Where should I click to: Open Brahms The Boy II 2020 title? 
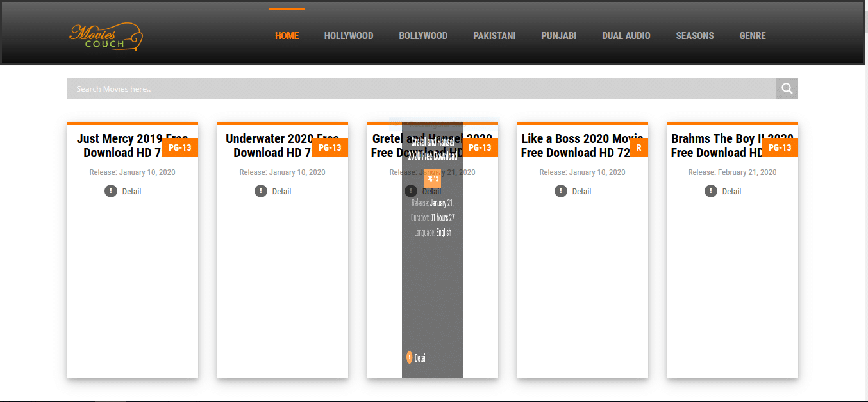[x=733, y=146]
